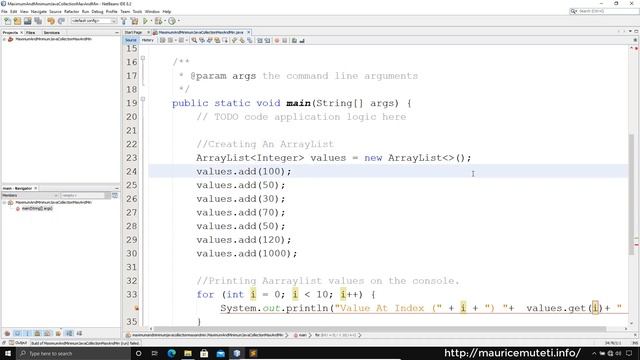
Task: Run the project with green play icon
Action: pyautogui.click(x=145, y=21)
